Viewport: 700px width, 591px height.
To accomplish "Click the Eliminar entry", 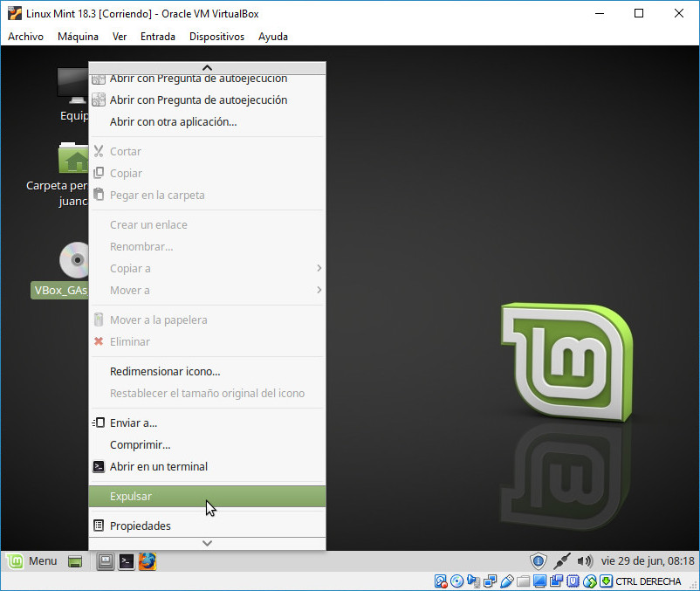I will [x=207, y=342].
